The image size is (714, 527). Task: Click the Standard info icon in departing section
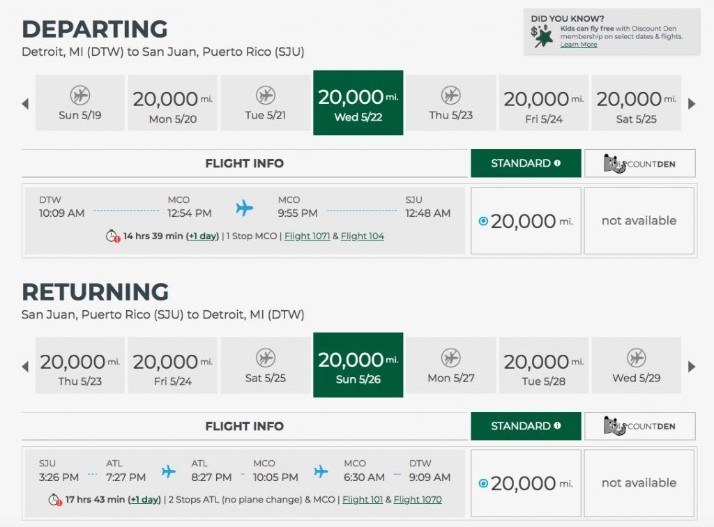(x=557, y=163)
